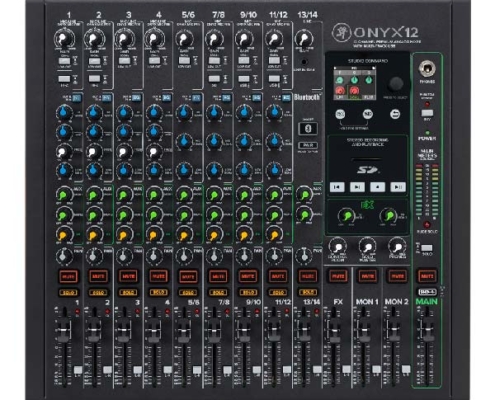Mute the MON 2 output
The image size is (495, 400).
[397, 276]
